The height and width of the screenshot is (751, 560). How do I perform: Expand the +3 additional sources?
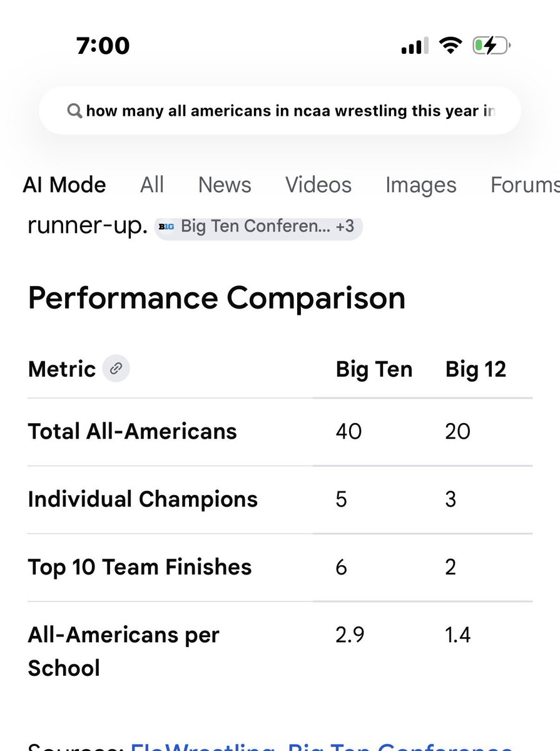(345, 227)
